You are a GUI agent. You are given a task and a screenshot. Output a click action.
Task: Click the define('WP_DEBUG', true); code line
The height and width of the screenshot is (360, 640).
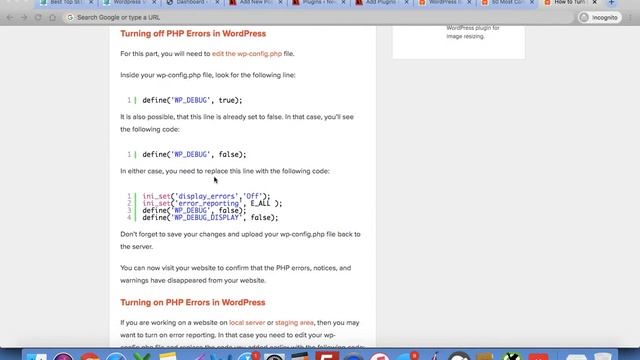click(x=192, y=100)
